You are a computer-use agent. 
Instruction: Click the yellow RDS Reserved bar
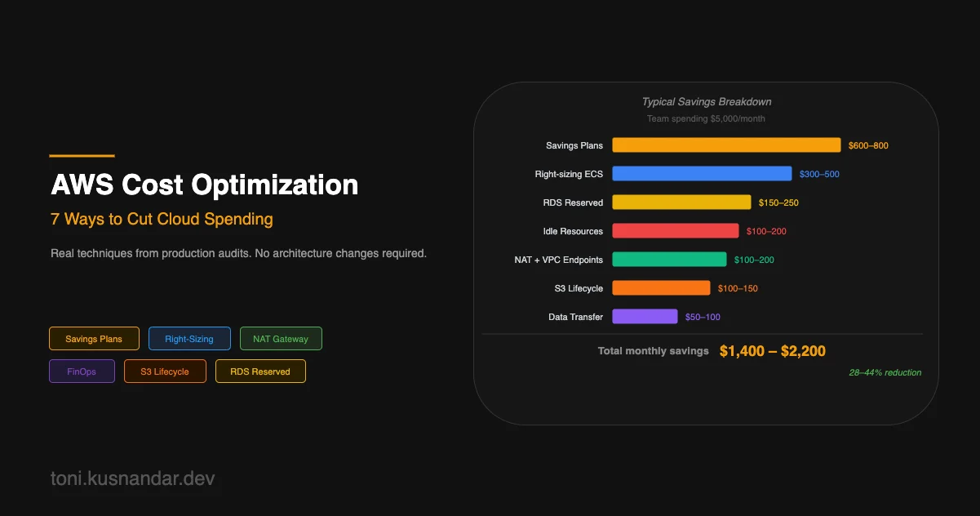click(x=681, y=202)
